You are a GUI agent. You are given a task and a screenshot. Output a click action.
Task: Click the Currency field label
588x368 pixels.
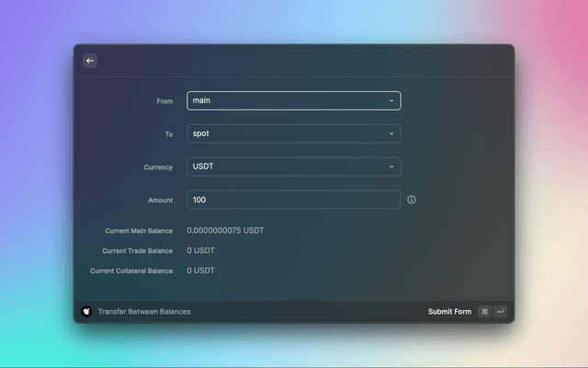coord(158,167)
